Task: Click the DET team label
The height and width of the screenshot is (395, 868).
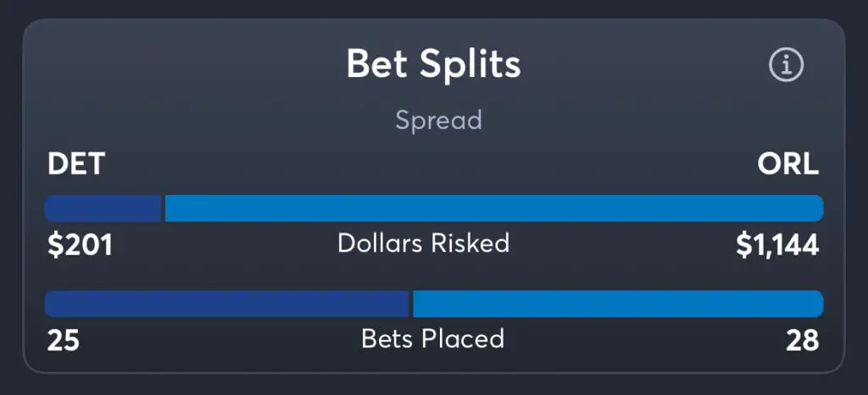Action: click(75, 164)
